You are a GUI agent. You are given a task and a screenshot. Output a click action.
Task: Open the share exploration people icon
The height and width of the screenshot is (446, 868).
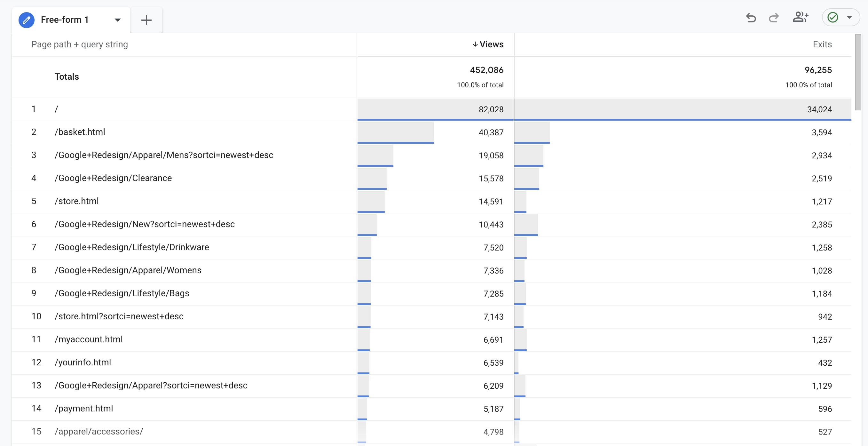tap(801, 17)
